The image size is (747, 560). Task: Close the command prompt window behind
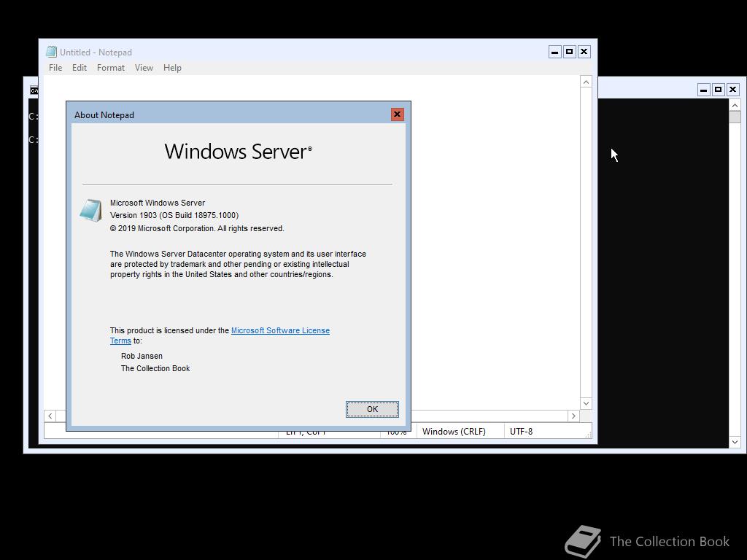click(732, 90)
